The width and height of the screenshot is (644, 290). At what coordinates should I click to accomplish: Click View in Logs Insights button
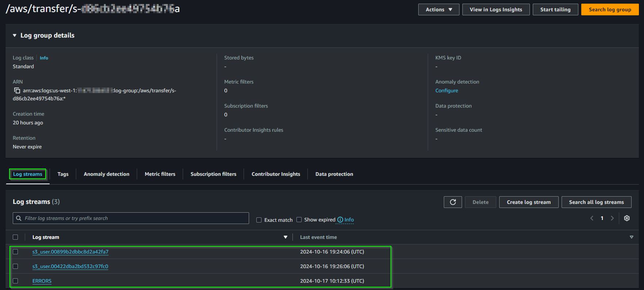click(496, 9)
